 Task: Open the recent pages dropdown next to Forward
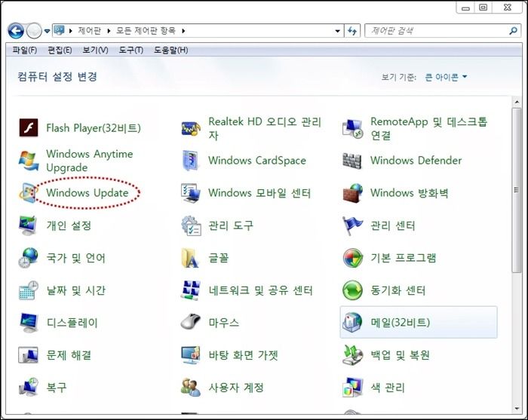click(47, 32)
